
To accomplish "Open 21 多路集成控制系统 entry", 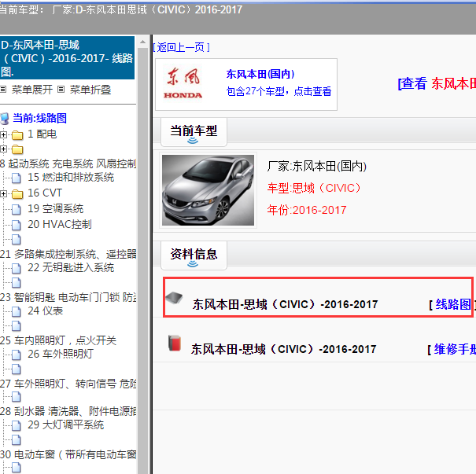I will point(68,254).
